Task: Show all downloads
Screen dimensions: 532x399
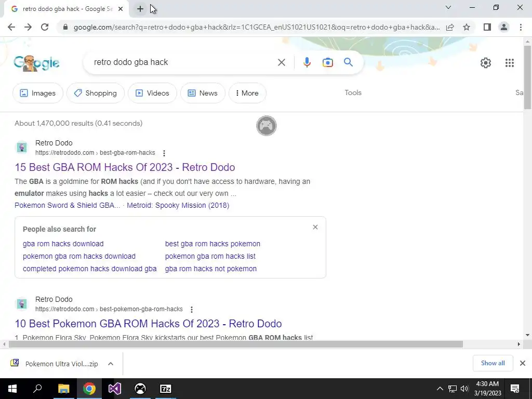Action: point(493,363)
